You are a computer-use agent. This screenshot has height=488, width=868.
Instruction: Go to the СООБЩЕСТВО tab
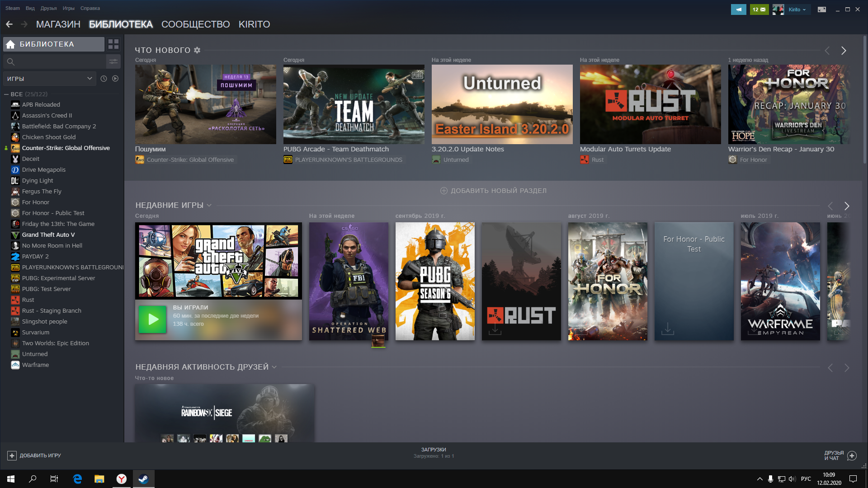click(196, 24)
